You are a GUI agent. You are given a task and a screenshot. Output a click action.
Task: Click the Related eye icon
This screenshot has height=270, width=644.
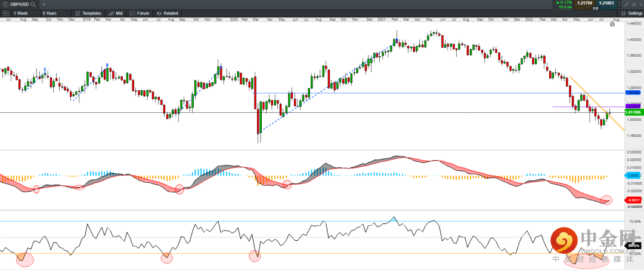click(158, 13)
